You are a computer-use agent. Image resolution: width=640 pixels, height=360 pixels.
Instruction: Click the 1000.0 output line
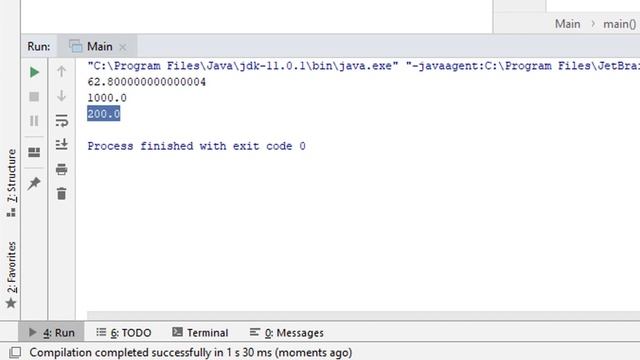[x=107, y=98]
